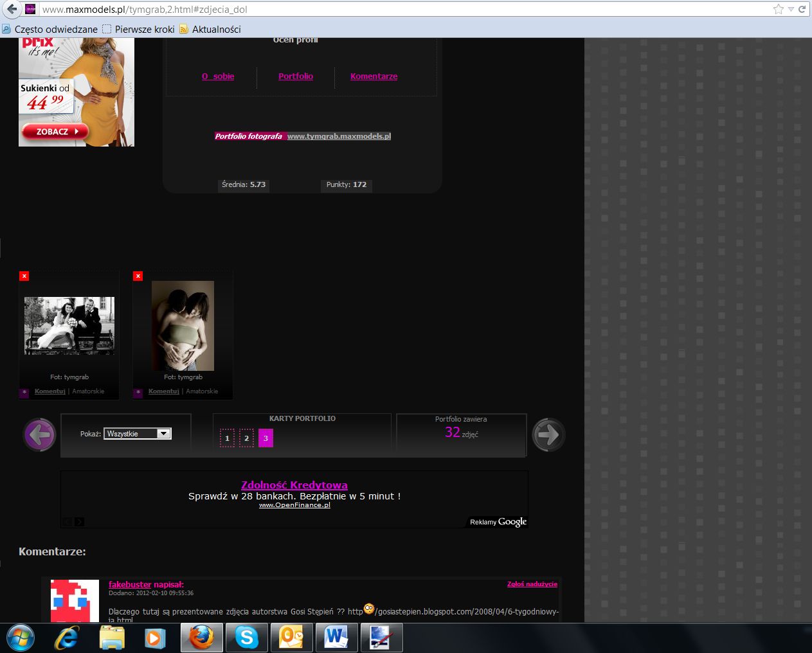Open fakebuster user profile link
Screen dimensions: 812x653
point(130,585)
